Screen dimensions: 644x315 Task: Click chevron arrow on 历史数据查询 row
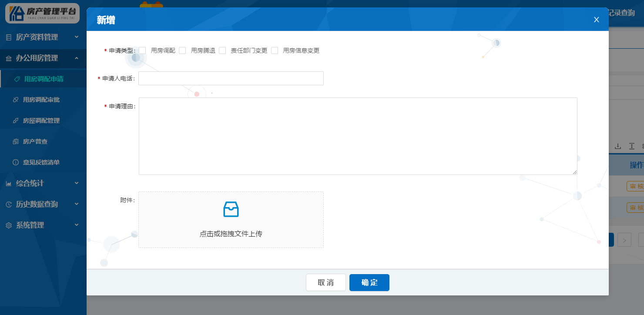coord(77,204)
